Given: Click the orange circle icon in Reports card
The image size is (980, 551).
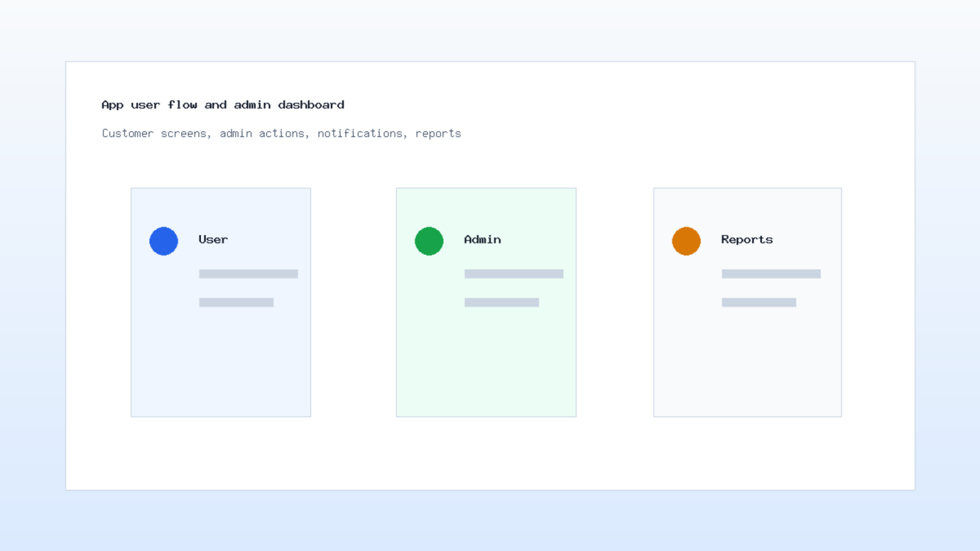Looking at the screenshot, I should pyautogui.click(x=686, y=241).
